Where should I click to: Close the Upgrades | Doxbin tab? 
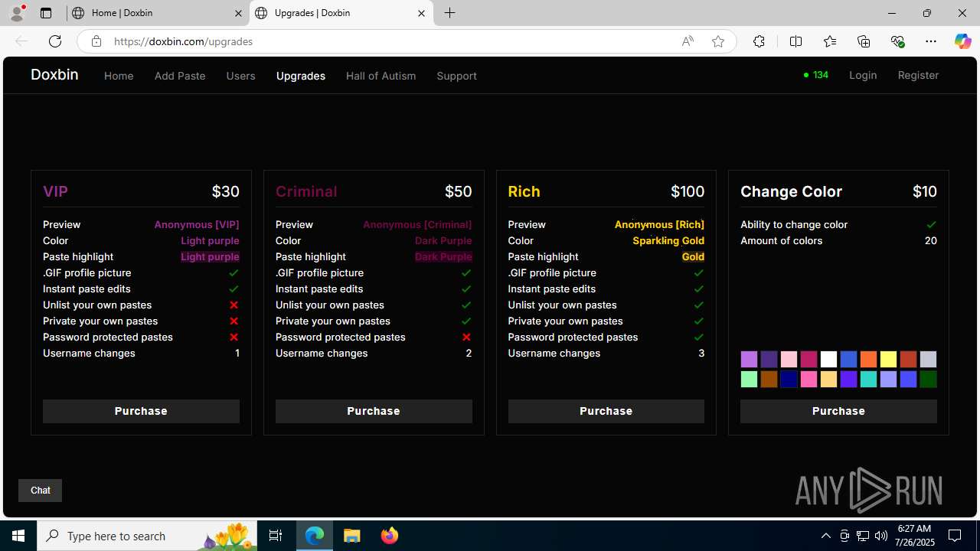point(421,13)
